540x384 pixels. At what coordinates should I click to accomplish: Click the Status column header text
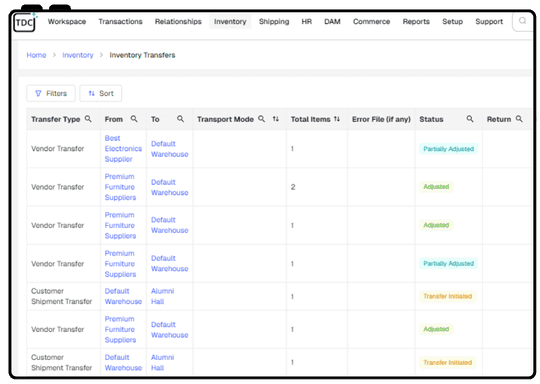pyautogui.click(x=431, y=119)
